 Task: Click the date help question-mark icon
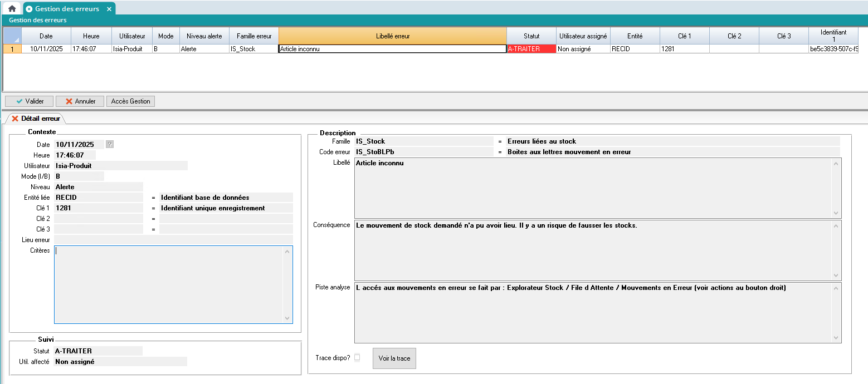[110, 144]
